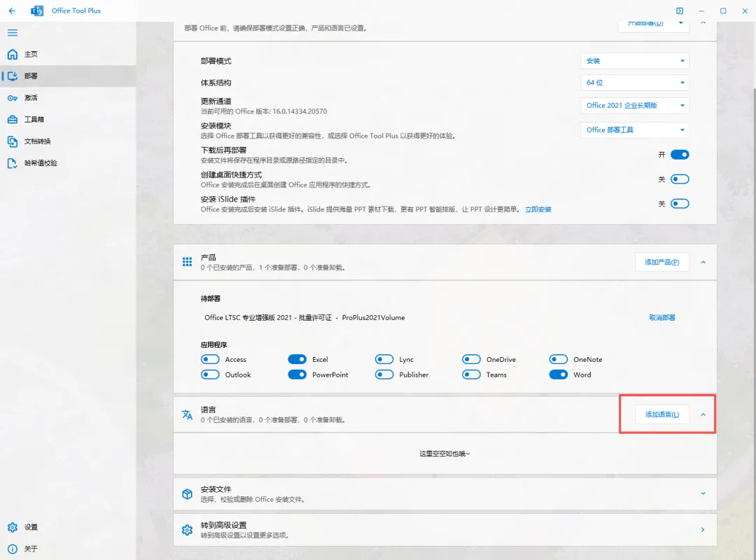Toggle the Lync application switch
Image resolution: width=756 pixels, height=560 pixels.
[x=384, y=359]
